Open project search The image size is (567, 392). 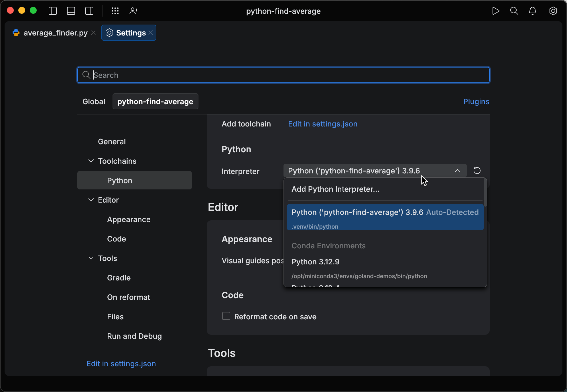coord(514,11)
